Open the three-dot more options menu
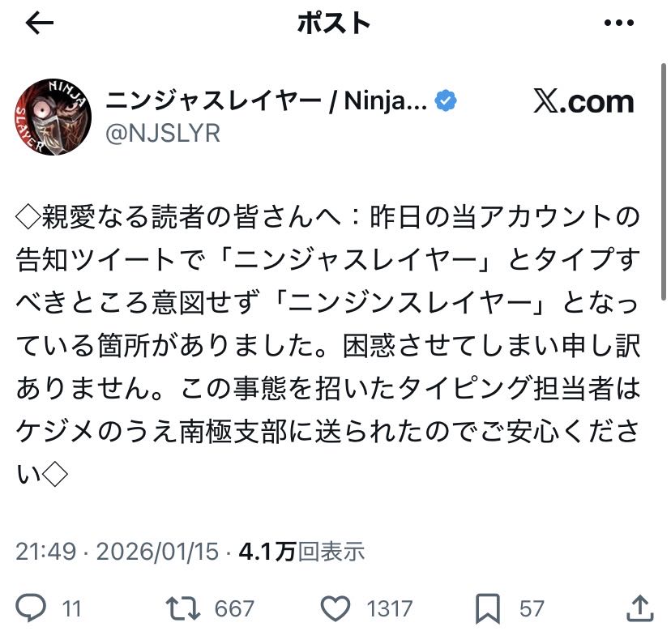 point(618,23)
